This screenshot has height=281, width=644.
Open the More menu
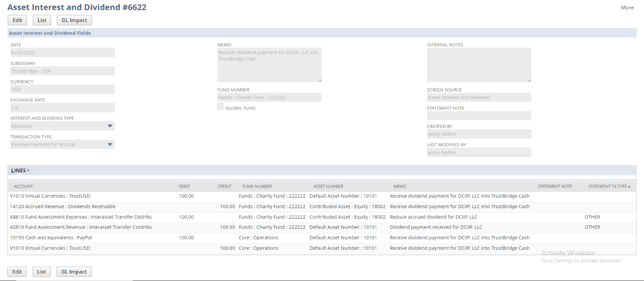pos(627,8)
